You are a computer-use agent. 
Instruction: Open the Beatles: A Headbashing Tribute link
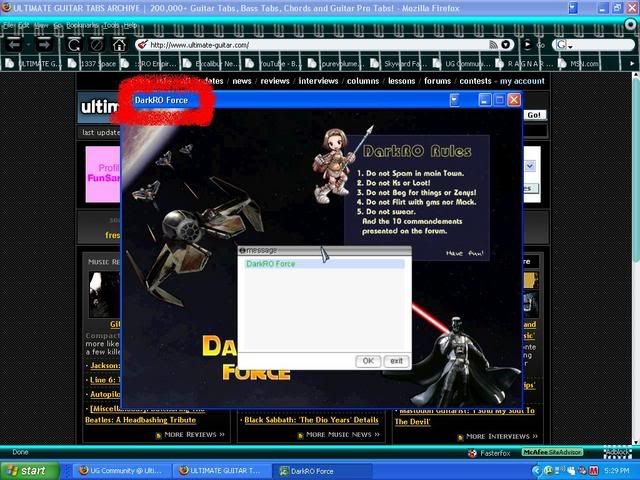pyautogui.click(x=140, y=420)
